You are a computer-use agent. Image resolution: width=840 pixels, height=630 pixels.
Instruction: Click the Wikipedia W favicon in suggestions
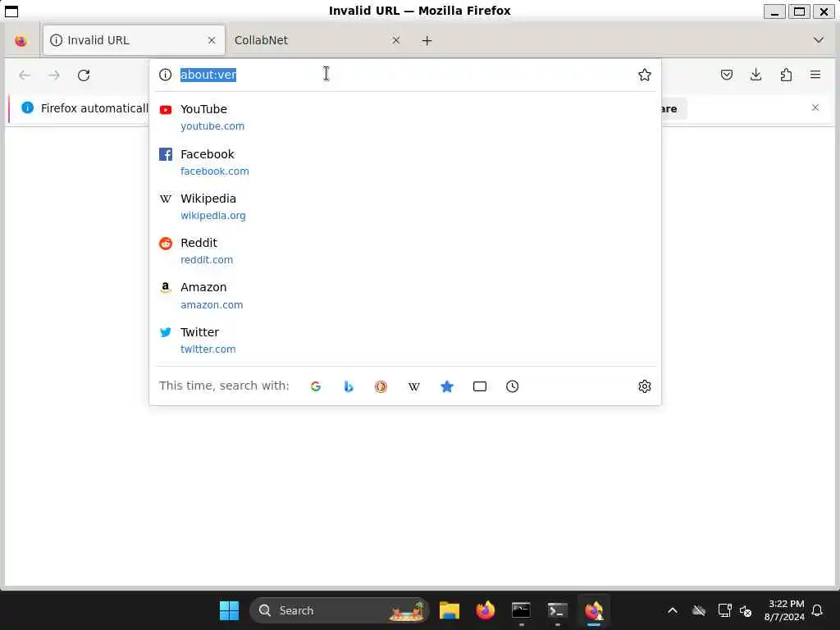(166, 199)
